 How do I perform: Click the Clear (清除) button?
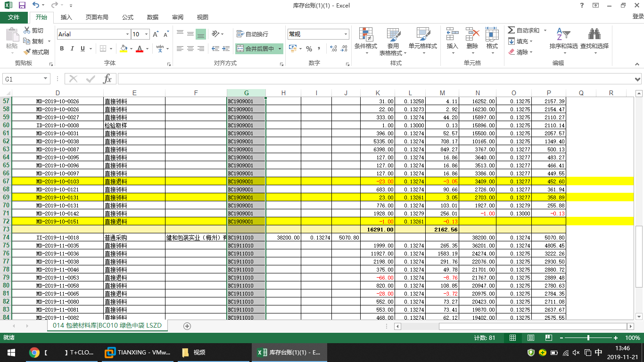point(521,52)
